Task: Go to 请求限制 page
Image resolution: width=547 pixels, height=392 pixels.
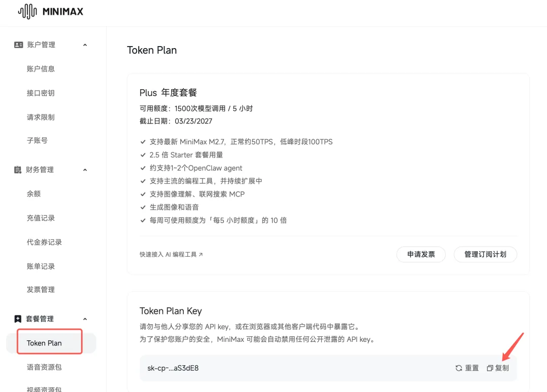Action: (x=41, y=117)
